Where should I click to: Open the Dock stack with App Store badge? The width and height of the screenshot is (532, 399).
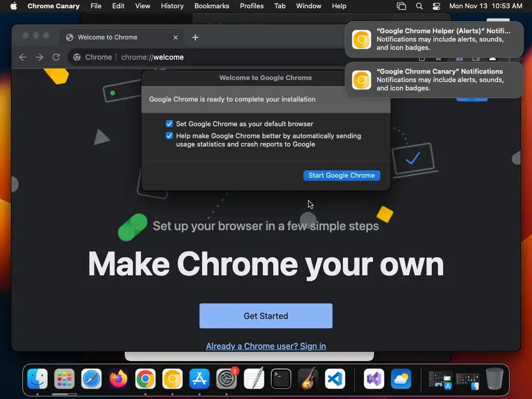click(x=440, y=379)
